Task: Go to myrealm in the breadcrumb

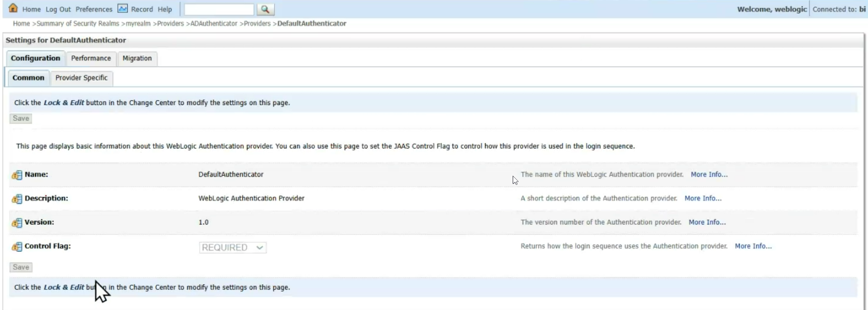Action: (138, 23)
